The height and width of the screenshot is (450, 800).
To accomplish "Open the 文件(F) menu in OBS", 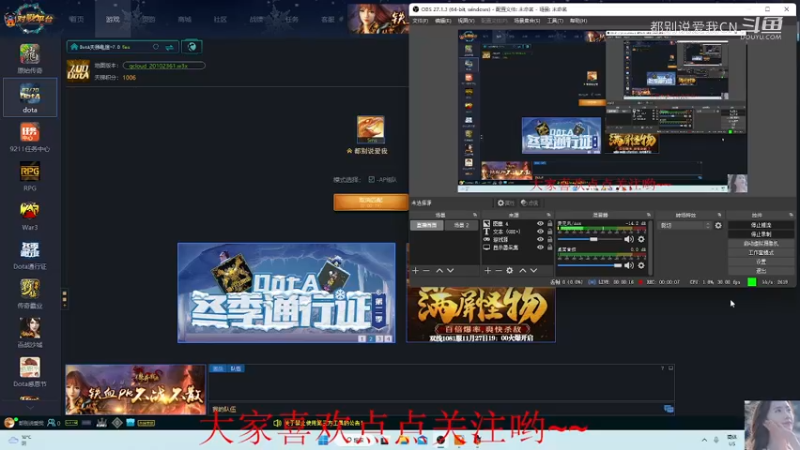I will tap(420, 21).
